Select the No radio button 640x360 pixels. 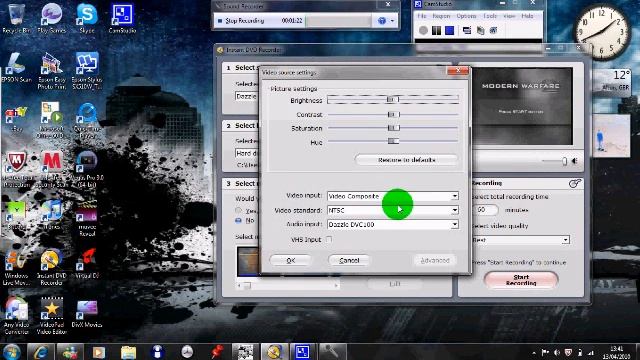pyautogui.click(x=238, y=220)
